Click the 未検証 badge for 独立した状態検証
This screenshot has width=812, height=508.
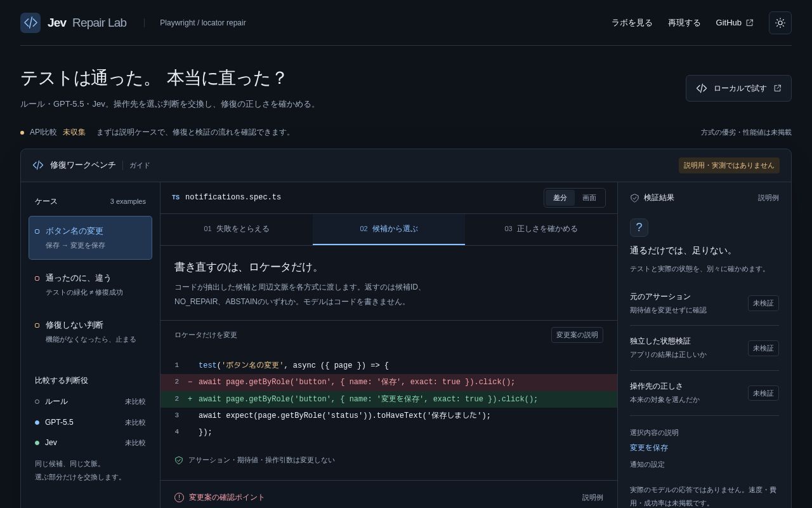coord(763,348)
